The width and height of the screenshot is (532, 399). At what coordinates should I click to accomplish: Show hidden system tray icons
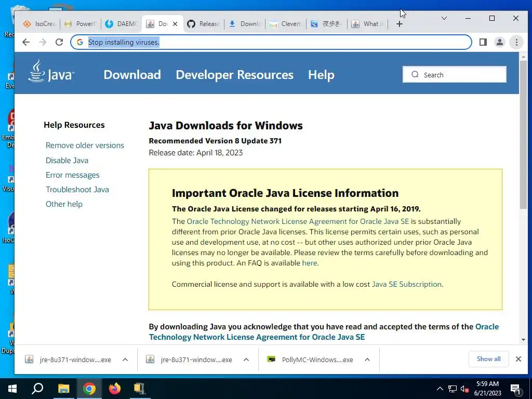(440, 389)
